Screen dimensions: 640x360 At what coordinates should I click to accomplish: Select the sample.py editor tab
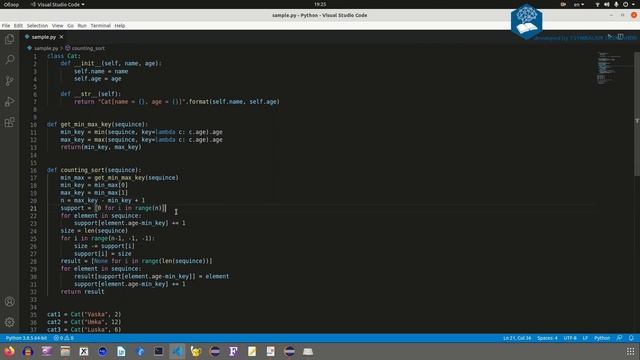[x=44, y=37]
